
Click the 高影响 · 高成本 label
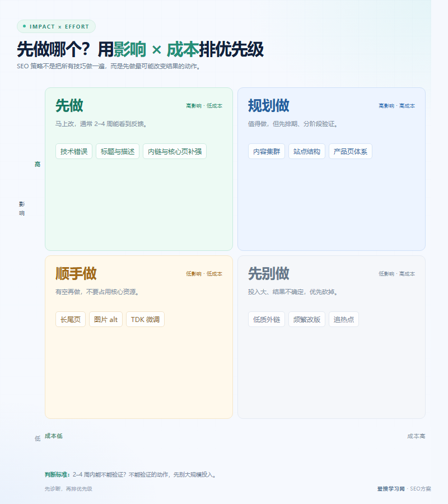(x=397, y=106)
